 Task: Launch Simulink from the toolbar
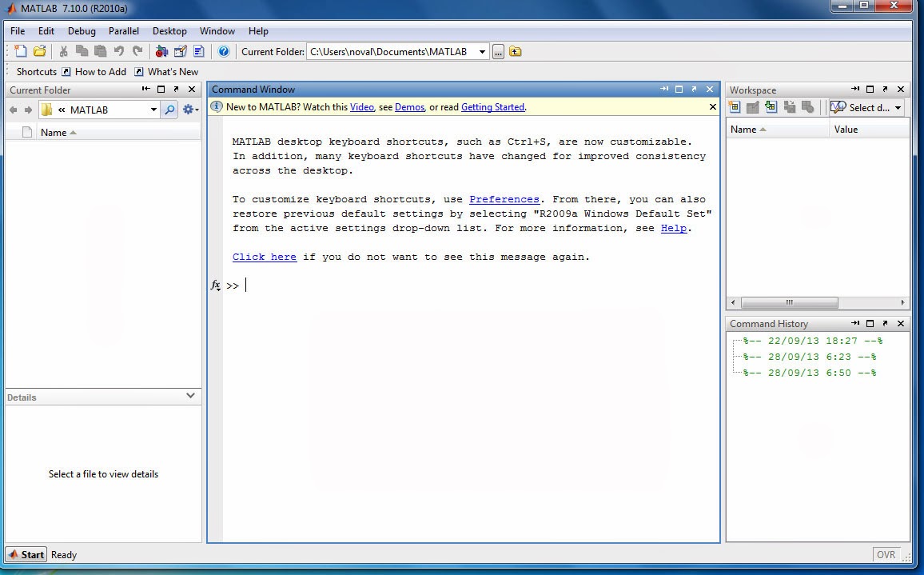160,51
